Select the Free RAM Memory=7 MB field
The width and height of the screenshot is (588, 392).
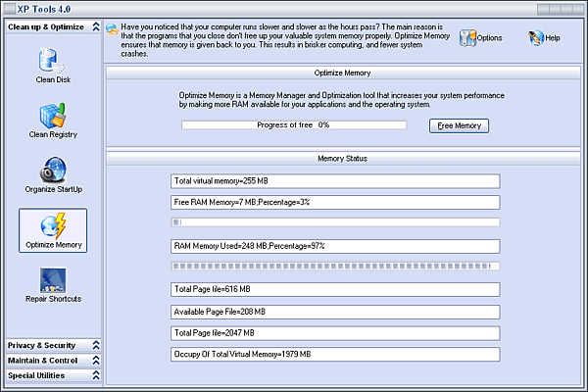pyautogui.click(x=335, y=202)
